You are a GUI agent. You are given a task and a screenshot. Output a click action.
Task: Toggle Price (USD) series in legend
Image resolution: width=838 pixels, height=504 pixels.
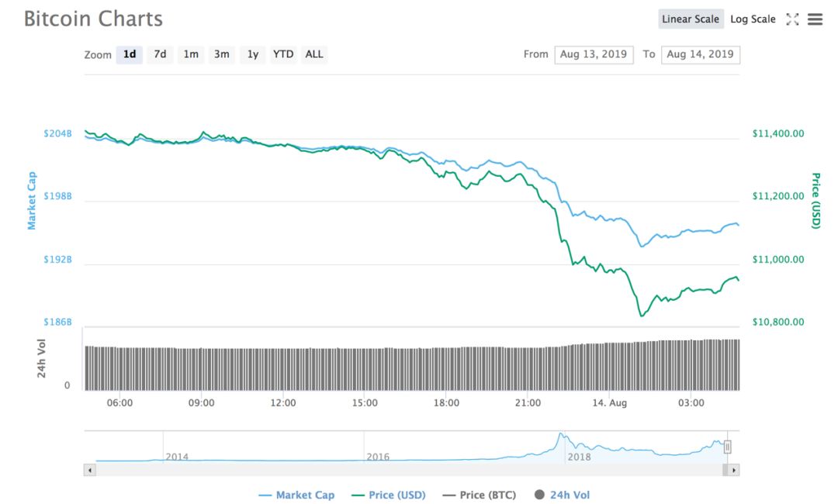tap(388, 495)
